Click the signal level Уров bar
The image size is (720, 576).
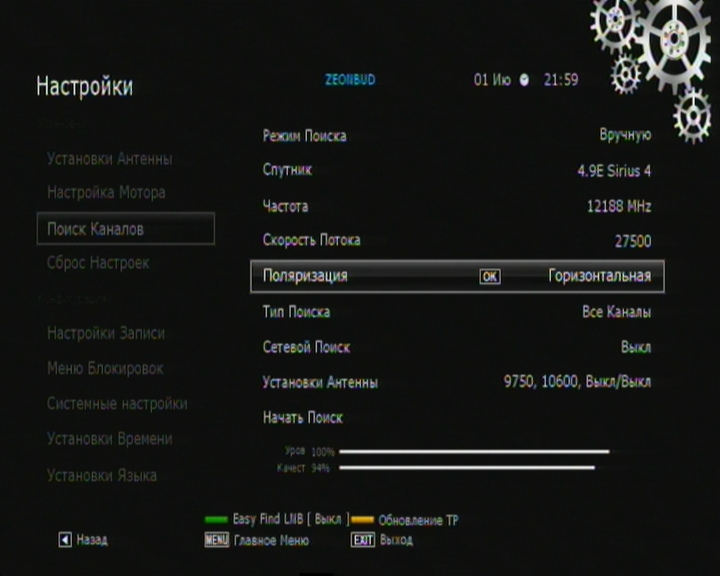[x=474, y=452]
